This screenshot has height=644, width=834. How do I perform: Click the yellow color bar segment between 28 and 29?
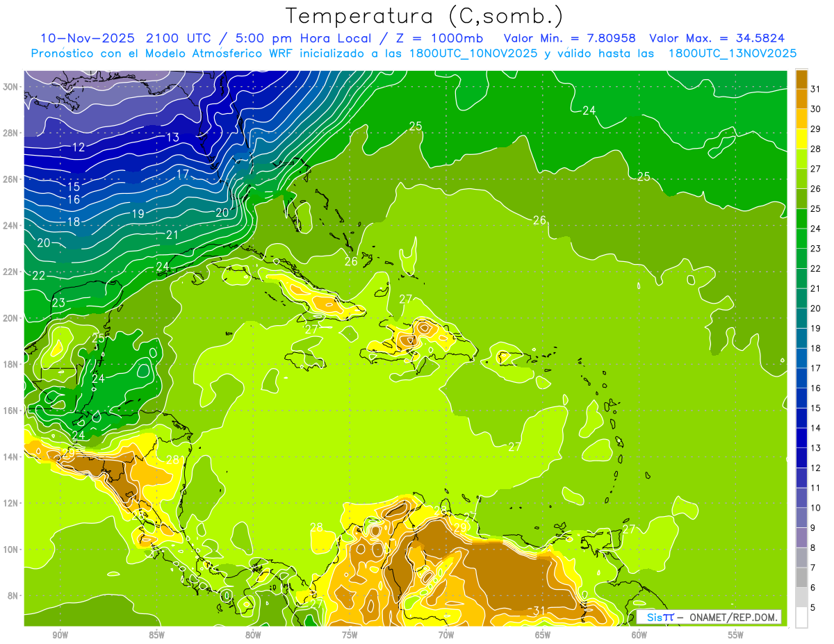(x=801, y=138)
